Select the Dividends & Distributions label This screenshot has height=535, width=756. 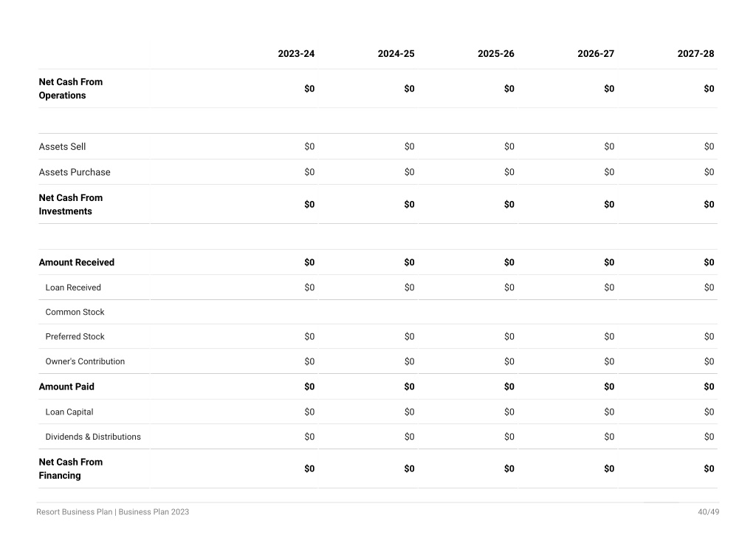tap(93, 437)
